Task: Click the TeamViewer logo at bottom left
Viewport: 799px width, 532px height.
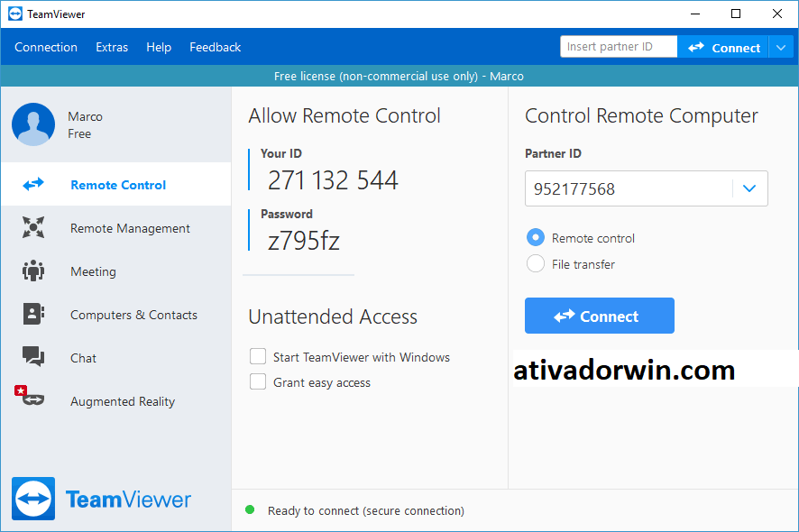Action: click(x=101, y=499)
